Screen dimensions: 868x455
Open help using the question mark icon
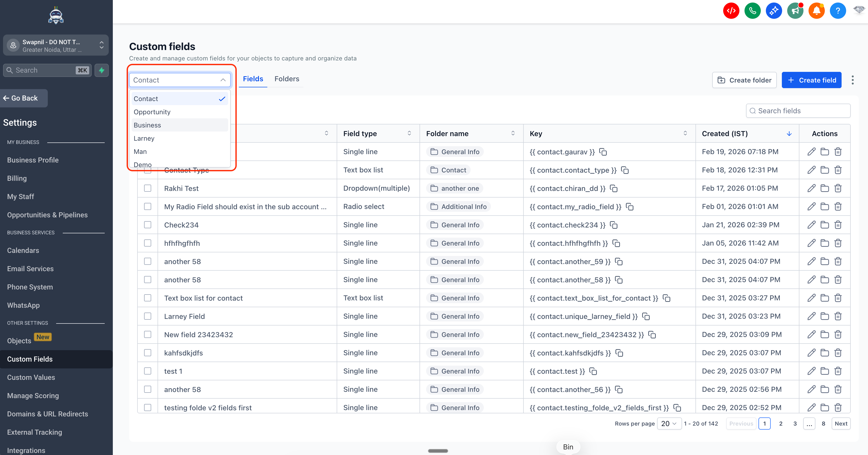tap(838, 10)
